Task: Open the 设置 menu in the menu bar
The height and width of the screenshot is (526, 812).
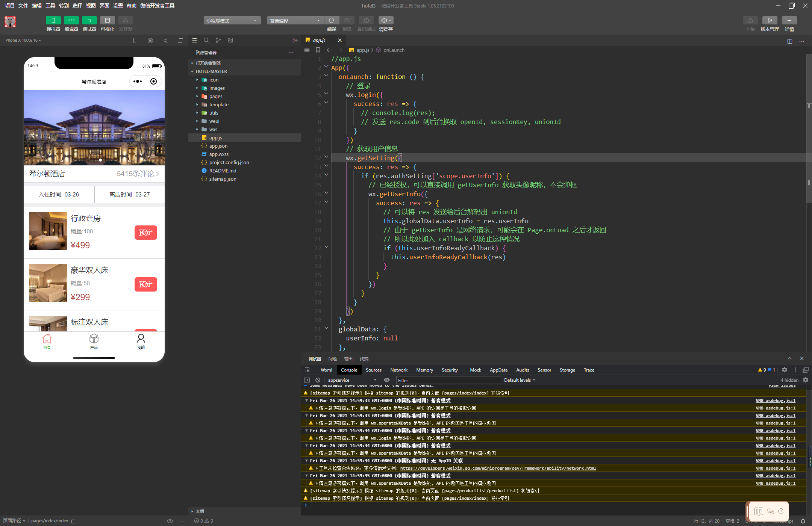Action: click(x=117, y=6)
